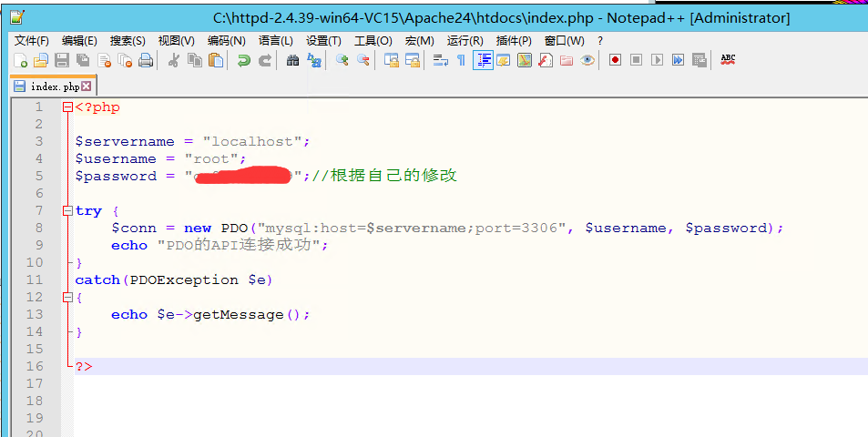This screenshot has height=437, width=868.
Task: Click the Print icon in toolbar
Action: [146, 60]
